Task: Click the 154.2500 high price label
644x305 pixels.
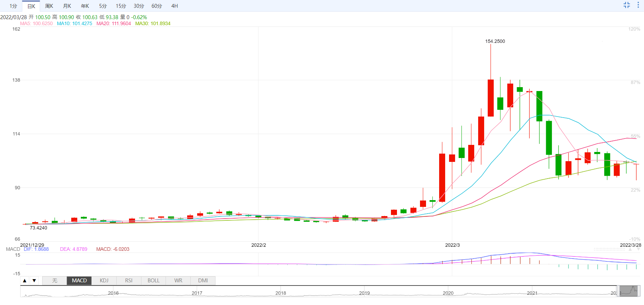Action: coord(495,41)
